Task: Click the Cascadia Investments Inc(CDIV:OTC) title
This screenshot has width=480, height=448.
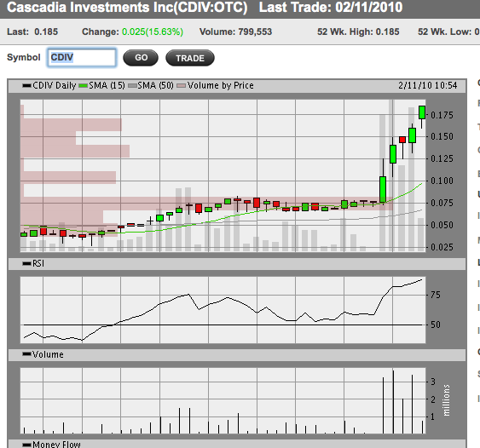Action: tap(127, 8)
